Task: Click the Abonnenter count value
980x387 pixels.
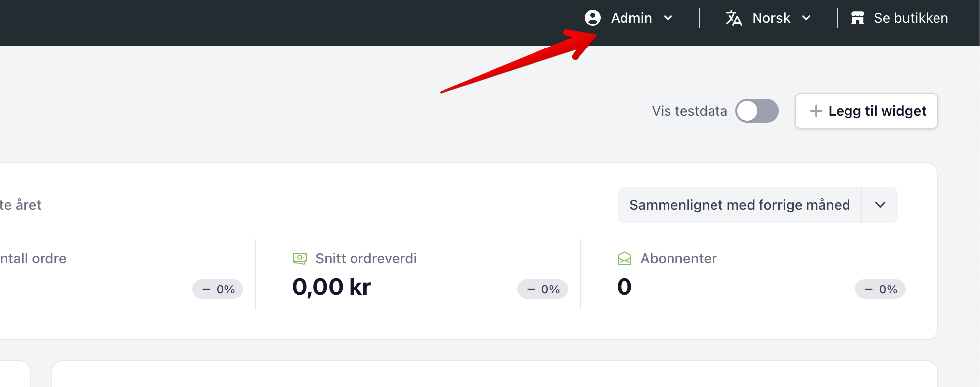Action: click(624, 287)
